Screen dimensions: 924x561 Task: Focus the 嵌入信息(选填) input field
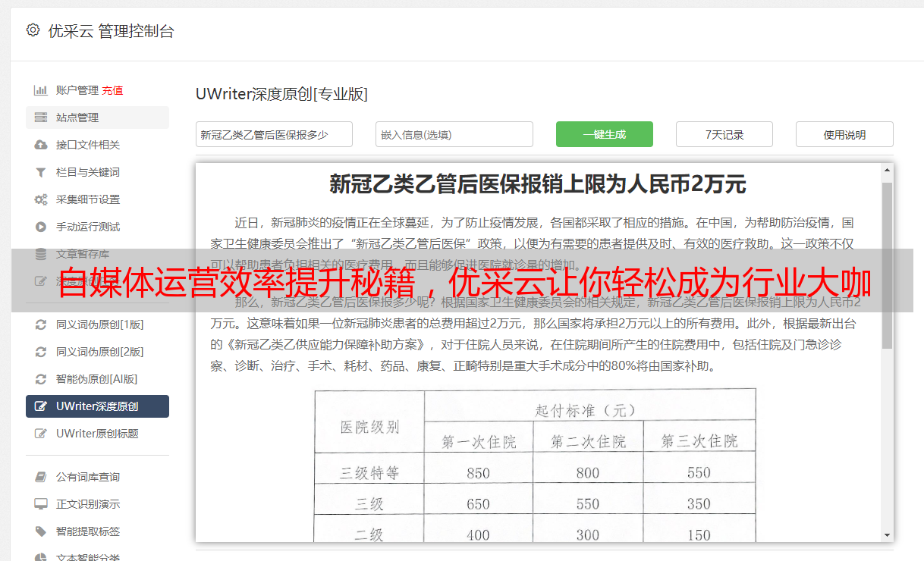[454, 134]
